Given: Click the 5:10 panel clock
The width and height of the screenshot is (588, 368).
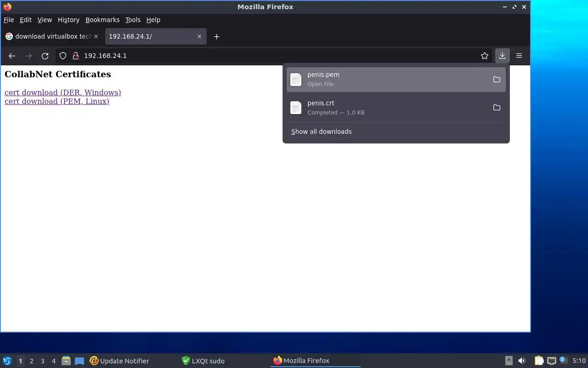Looking at the screenshot, I should pyautogui.click(x=579, y=361).
